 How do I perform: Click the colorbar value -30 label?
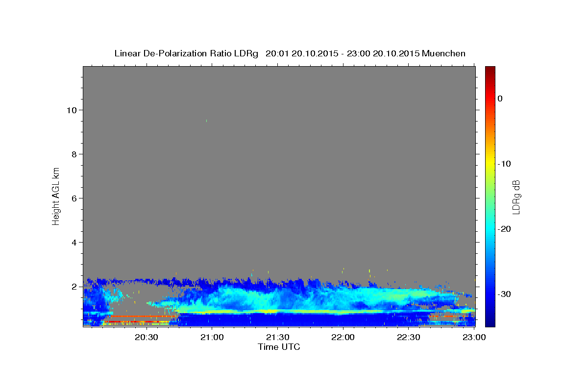504,294
